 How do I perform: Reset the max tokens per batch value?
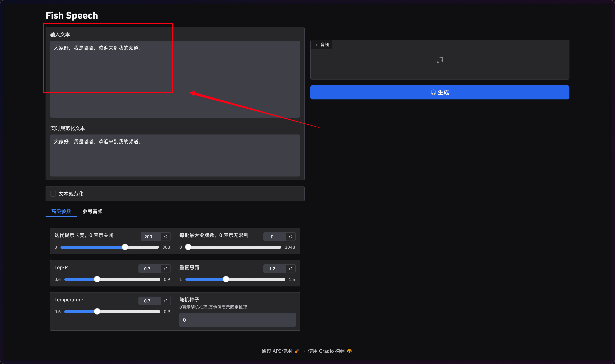(291, 237)
